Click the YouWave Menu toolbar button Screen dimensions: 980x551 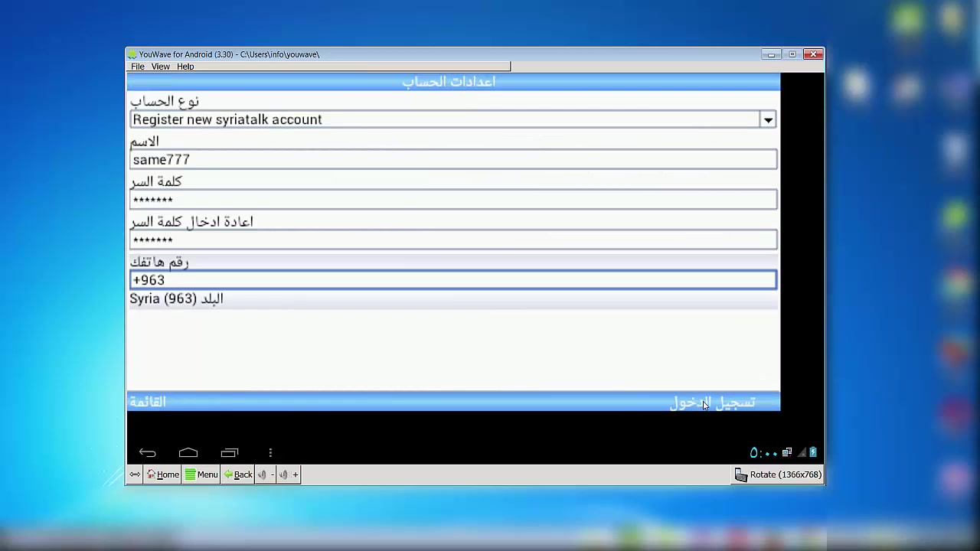coord(201,474)
